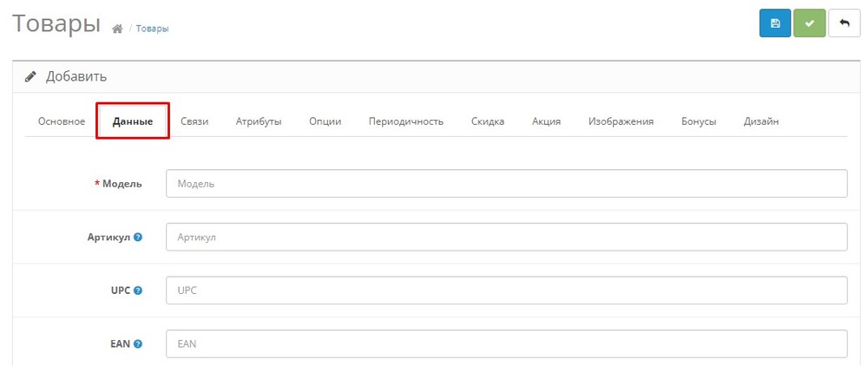Focus the EAN input field
The image size is (868, 366).
[507, 344]
